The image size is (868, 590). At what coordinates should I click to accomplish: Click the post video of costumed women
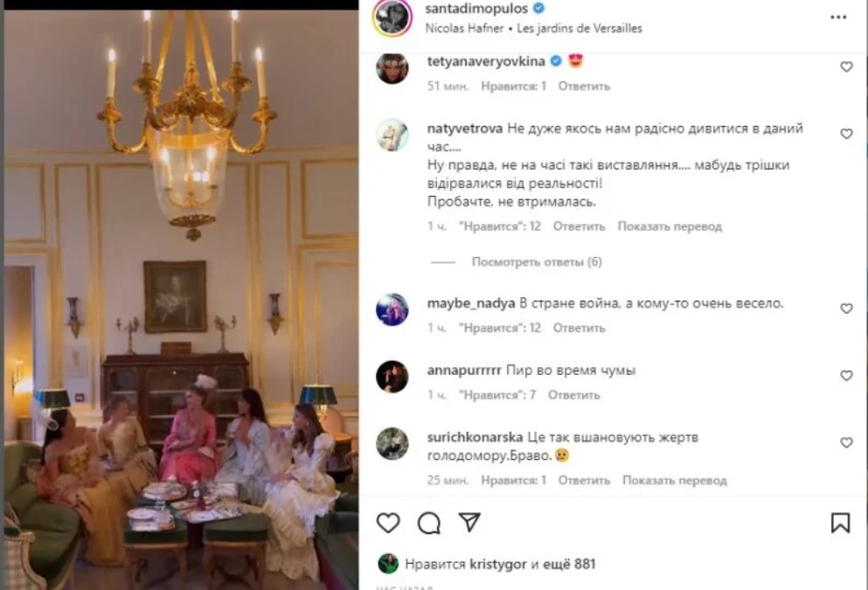pyautogui.click(x=181, y=300)
